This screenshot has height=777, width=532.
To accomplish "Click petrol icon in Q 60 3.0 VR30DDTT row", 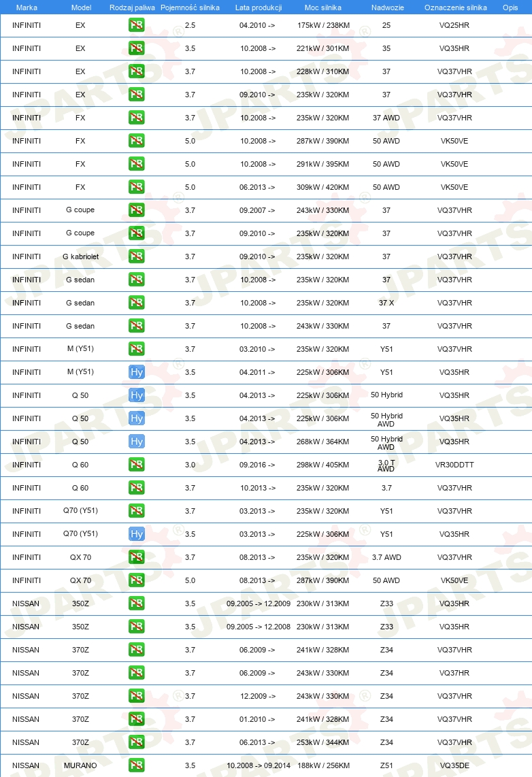I will pyautogui.click(x=136, y=464).
